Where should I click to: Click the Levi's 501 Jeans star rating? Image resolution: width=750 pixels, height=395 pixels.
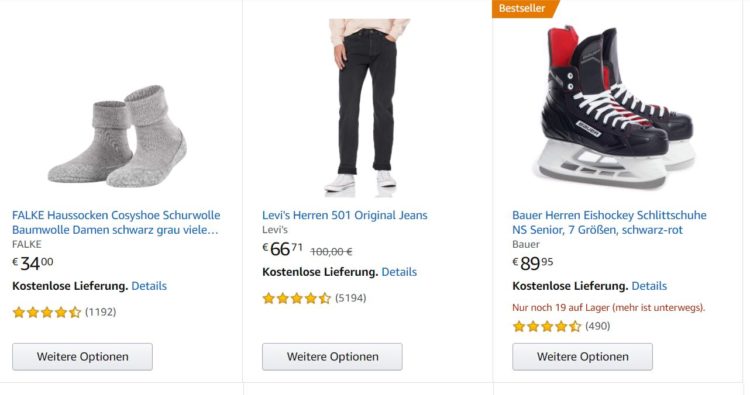[x=297, y=298]
